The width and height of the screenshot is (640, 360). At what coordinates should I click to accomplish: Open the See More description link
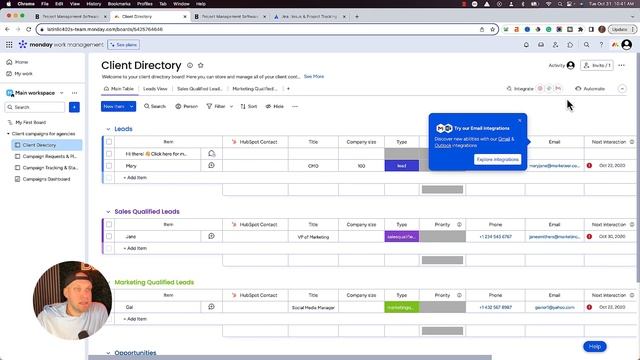pos(314,76)
